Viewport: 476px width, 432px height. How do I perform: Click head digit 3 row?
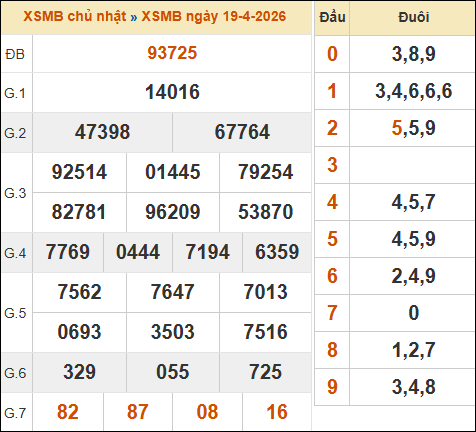tap(395, 165)
